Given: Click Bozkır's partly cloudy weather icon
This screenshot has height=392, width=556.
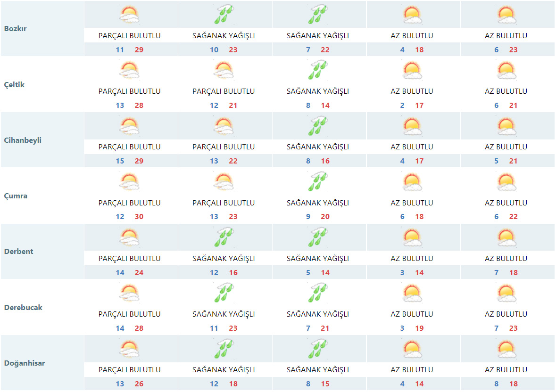Looking at the screenshot, I should click(129, 15).
